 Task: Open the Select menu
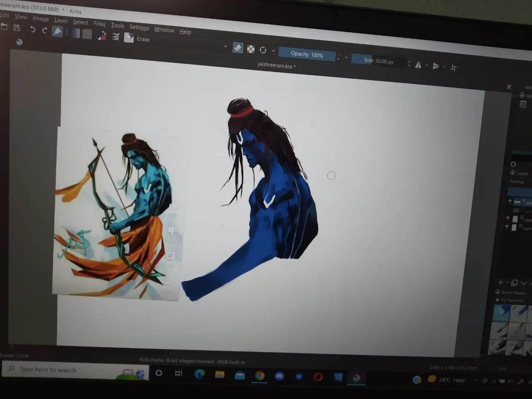click(x=81, y=22)
